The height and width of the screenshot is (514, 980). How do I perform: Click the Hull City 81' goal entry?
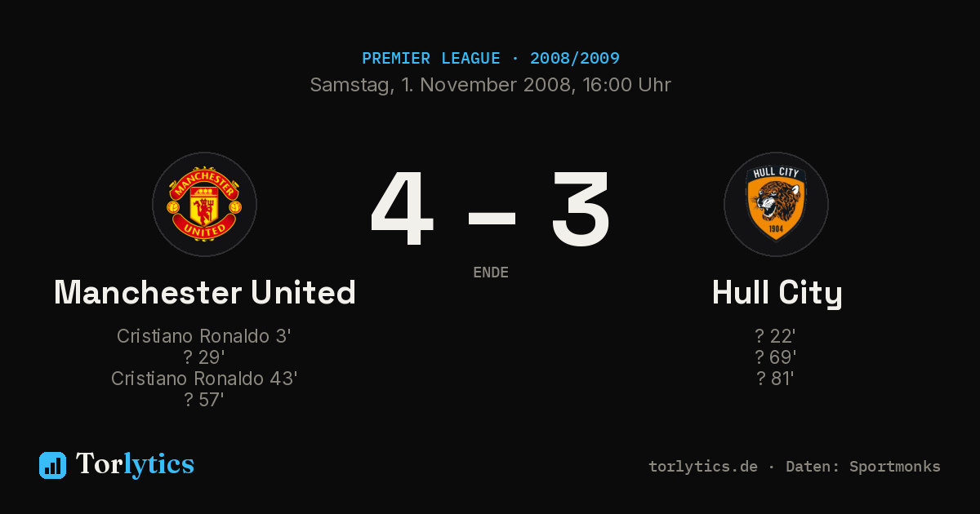tap(776, 379)
